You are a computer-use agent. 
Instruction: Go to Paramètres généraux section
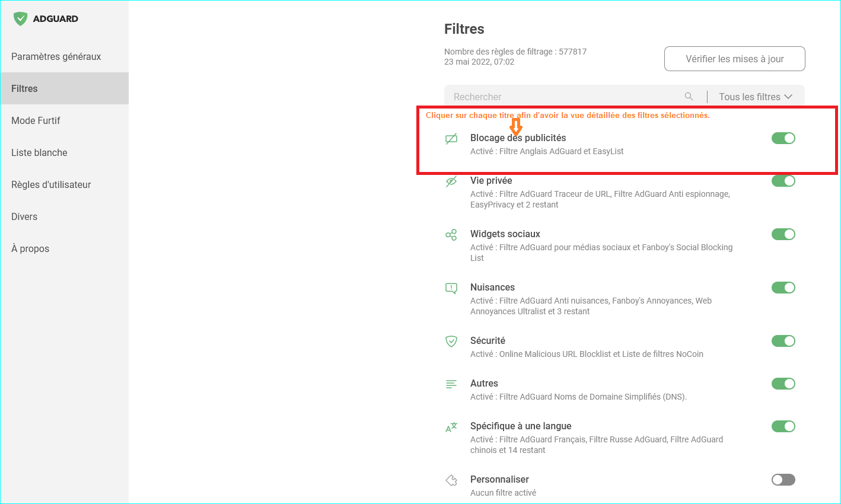coord(56,57)
